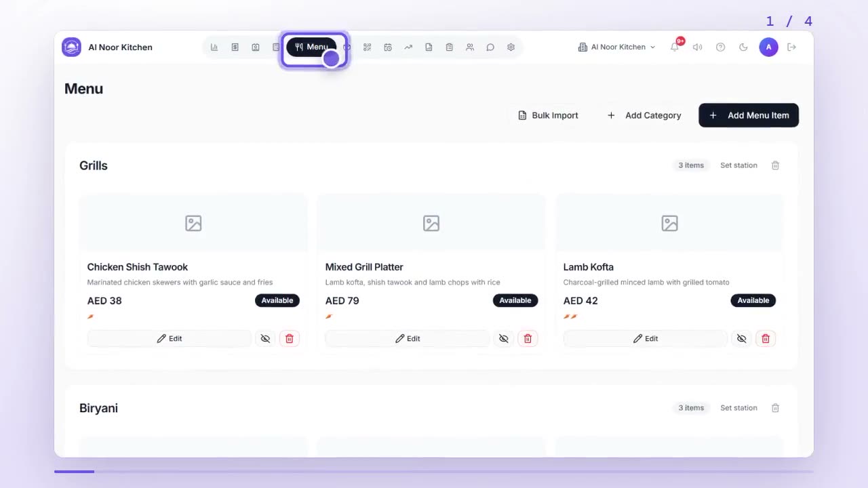Open the clipboard list icon in navigation
Viewport: 868px width, 488px height.
pos(449,47)
